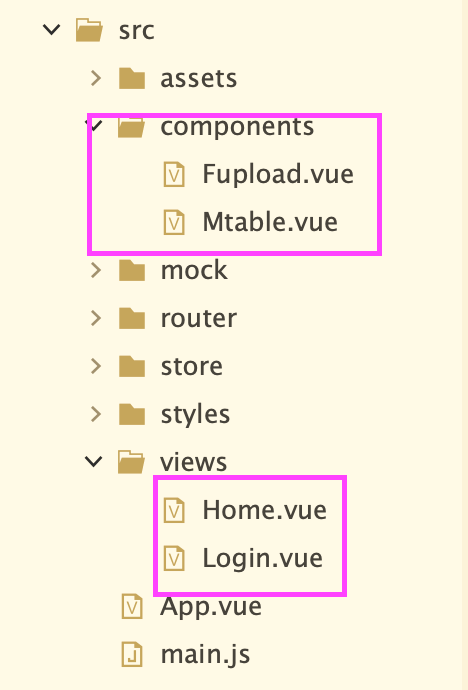Select the components folder label
Image resolution: width=468 pixels, height=690 pixels.
point(237,128)
